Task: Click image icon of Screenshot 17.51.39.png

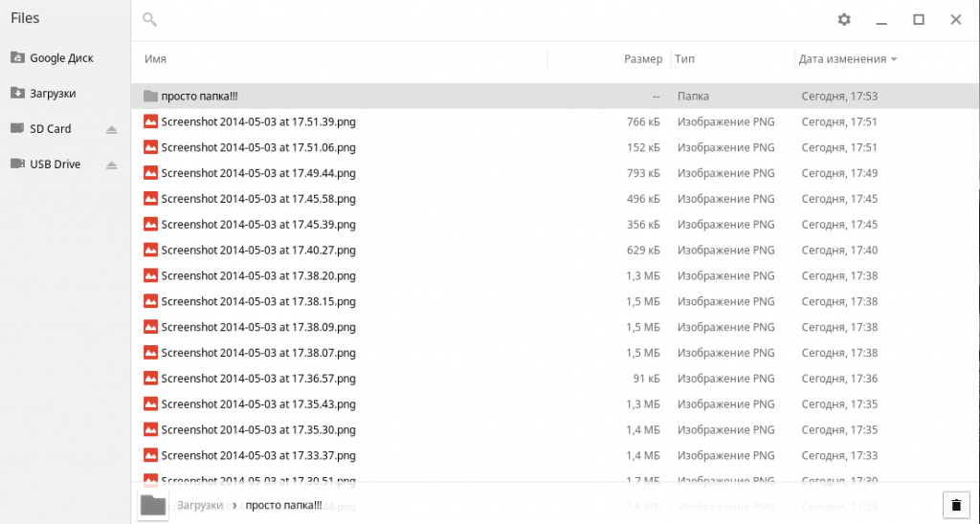Action: click(149, 122)
